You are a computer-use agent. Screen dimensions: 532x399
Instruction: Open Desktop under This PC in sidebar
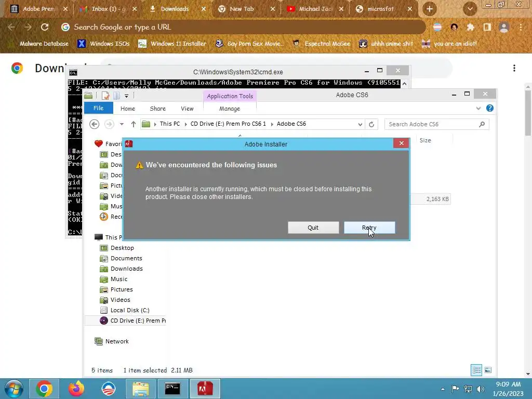coord(122,248)
